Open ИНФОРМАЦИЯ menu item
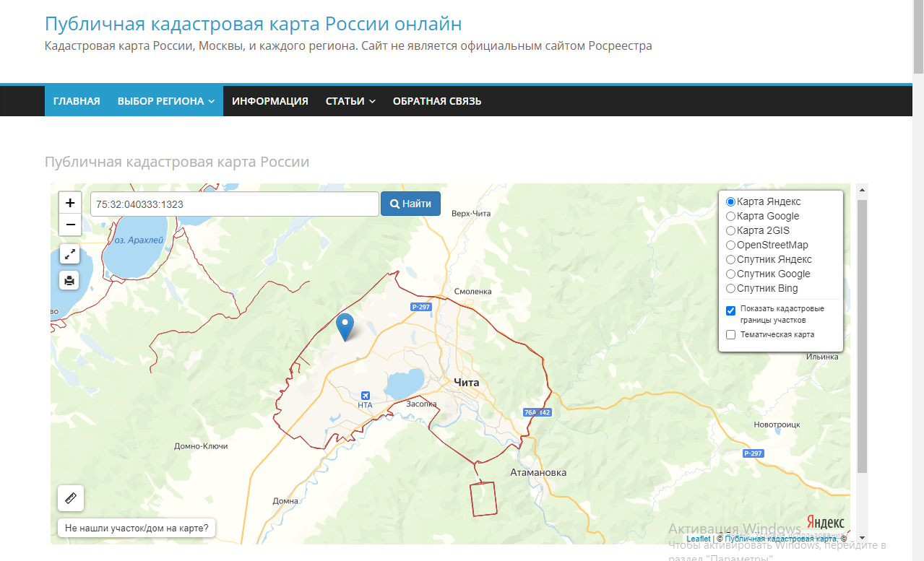Viewport: 924px width, 561px height. coord(270,101)
